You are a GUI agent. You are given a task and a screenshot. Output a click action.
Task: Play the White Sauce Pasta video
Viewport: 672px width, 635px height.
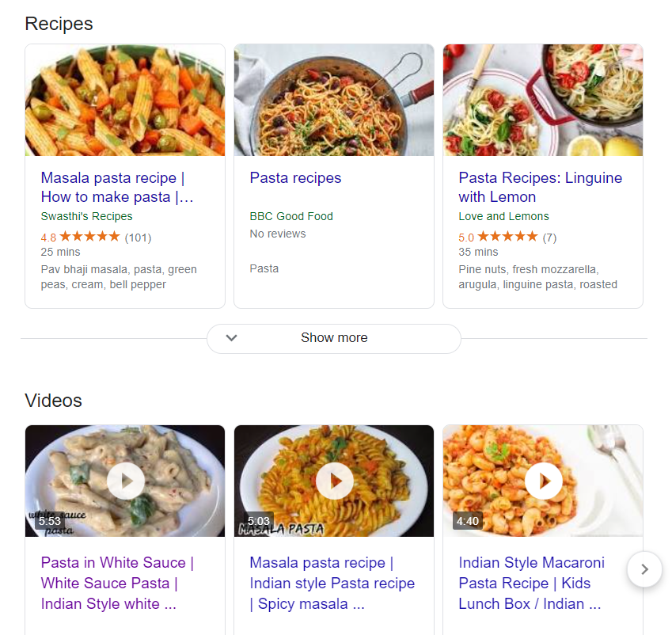(x=126, y=481)
